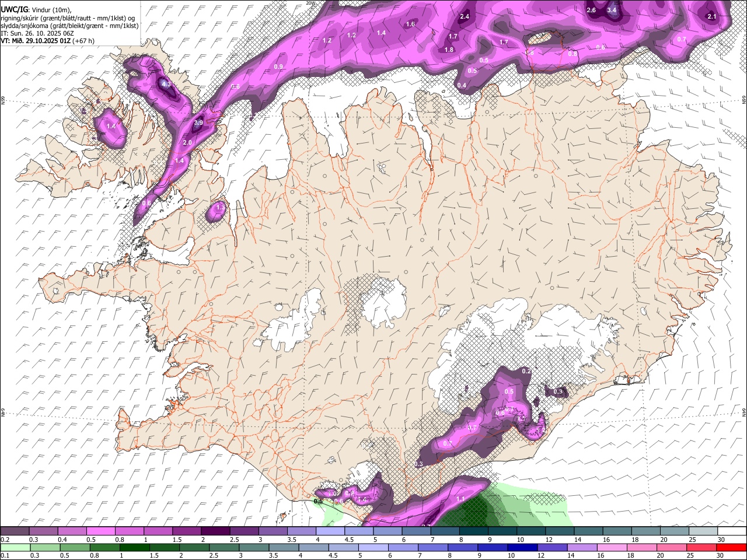
Task: Click the 'VT: Mið. 29.10.2025 01Z' valid time
Action: coord(36,41)
